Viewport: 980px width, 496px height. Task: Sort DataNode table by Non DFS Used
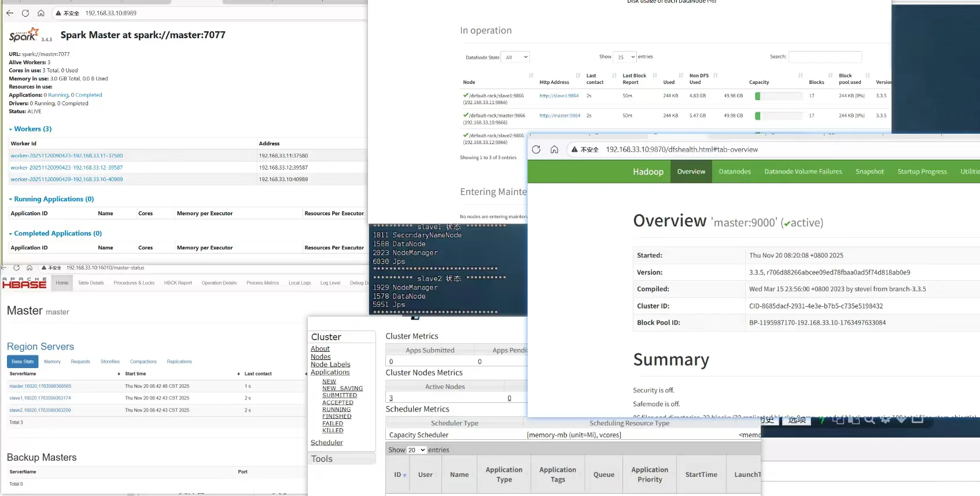tap(716, 76)
